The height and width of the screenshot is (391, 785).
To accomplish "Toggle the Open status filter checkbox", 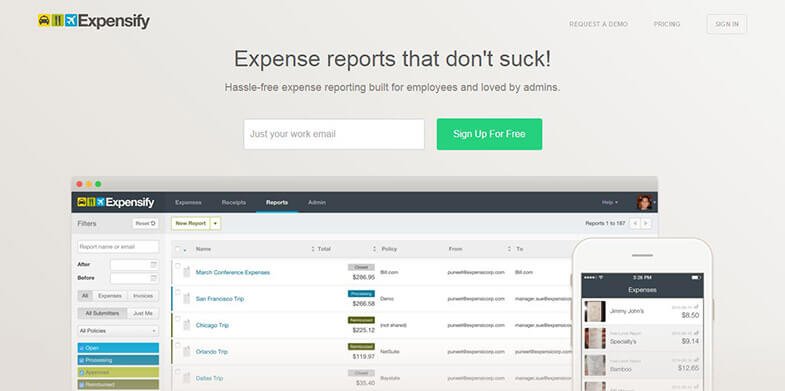I will (82, 348).
